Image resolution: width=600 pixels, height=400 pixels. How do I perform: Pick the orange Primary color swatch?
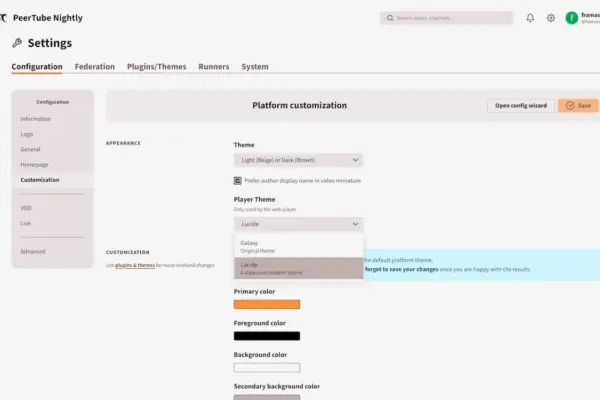click(x=267, y=304)
